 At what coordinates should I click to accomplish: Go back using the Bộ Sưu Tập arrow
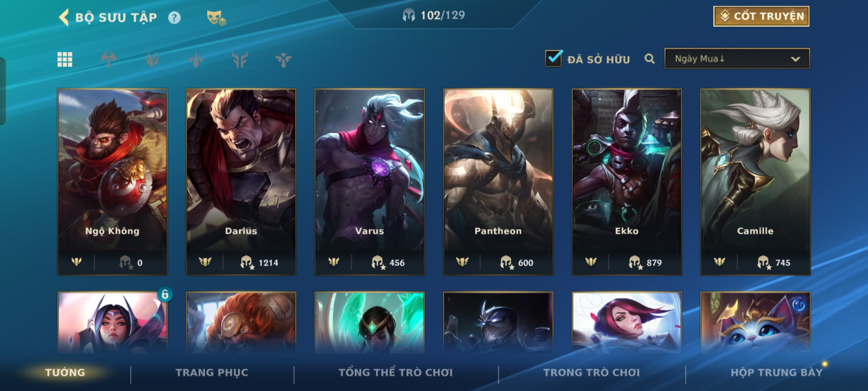click(64, 17)
